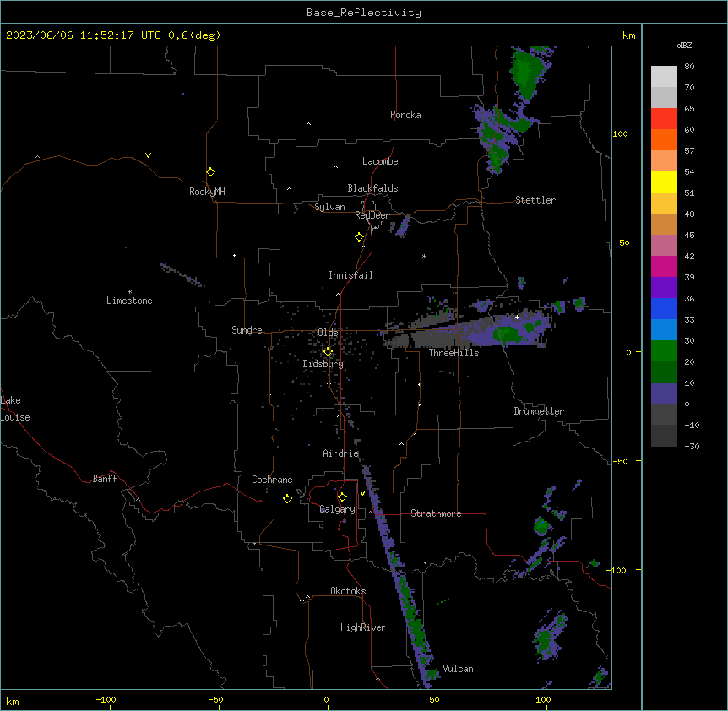The image size is (728, 711).
Task: Click the red swatch in dBZ legend
Action: (664, 119)
